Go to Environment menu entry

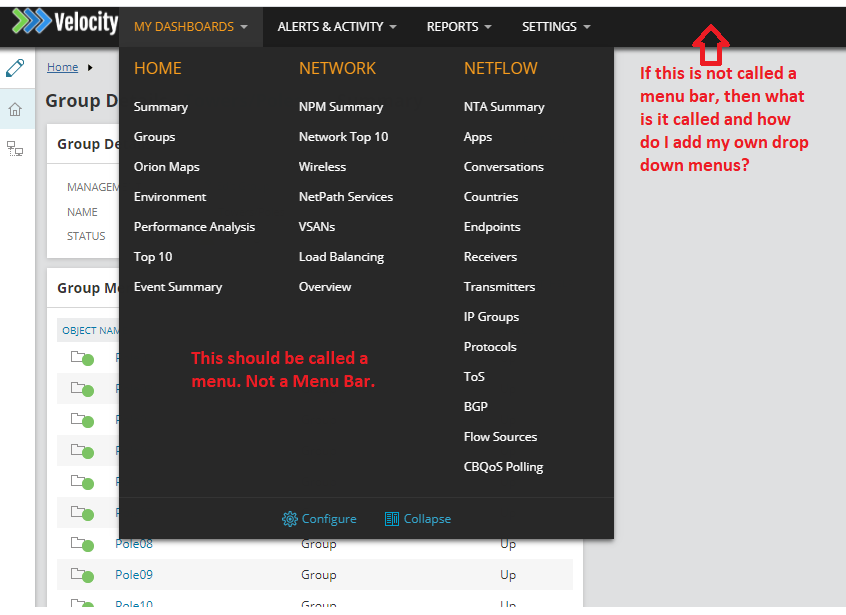click(170, 197)
